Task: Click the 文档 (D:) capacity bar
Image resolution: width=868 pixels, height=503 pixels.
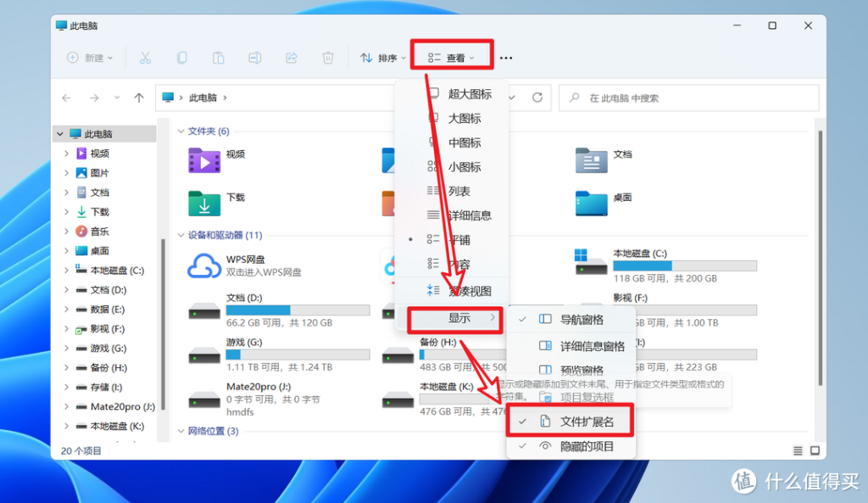Action: point(298,310)
